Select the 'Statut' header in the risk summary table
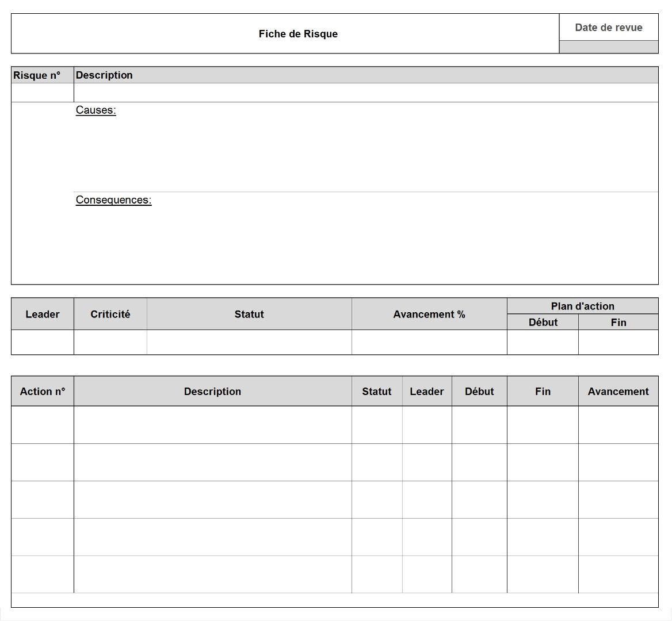The height and width of the screenshot is (621, 672). (x=249, y=314)
